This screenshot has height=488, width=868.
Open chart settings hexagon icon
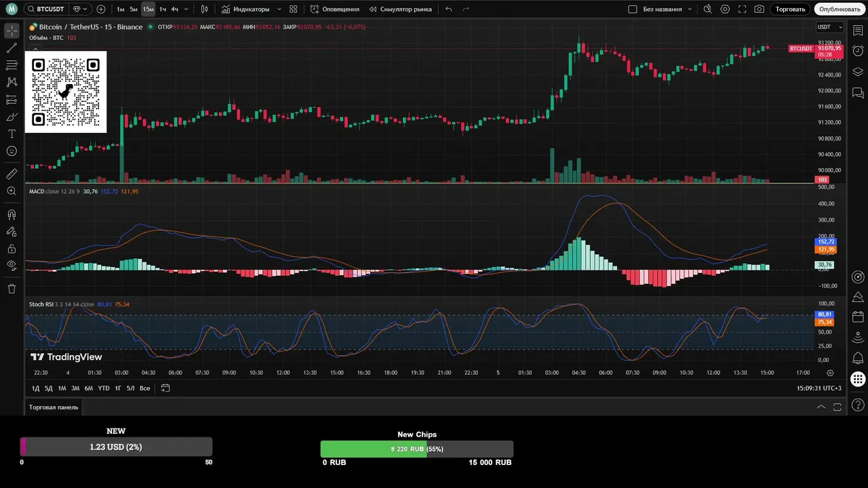tap(726, 9)
